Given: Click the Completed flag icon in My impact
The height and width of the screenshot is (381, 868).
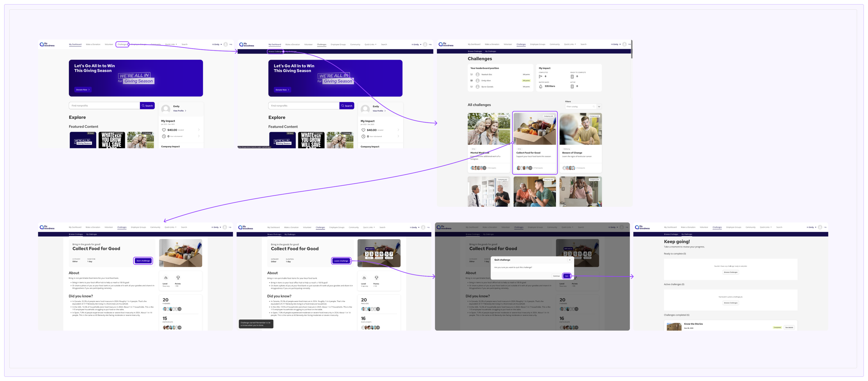Looking at the screenshot, I should pos(541,76).
